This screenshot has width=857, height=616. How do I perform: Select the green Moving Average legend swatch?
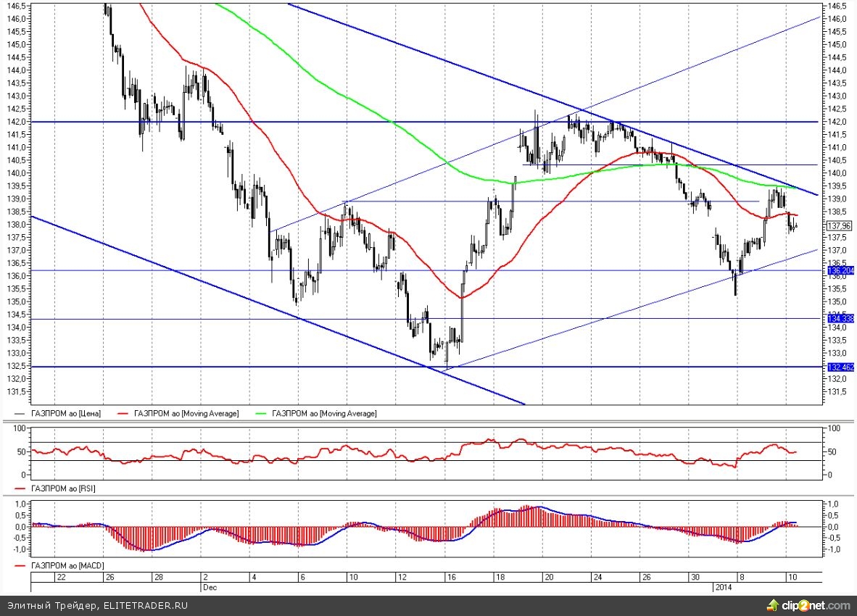click(263, 413)
